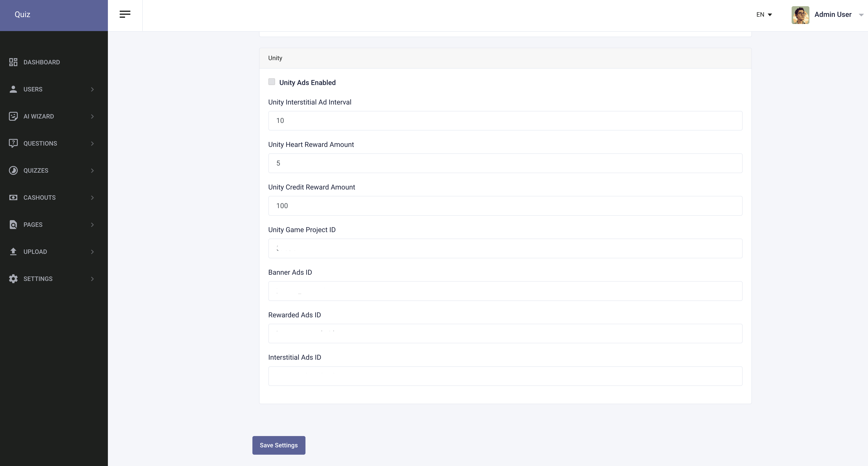This screenshot has height=466, width=868.
Task: Click the Pages document search icon
Action: click(13, 225)
